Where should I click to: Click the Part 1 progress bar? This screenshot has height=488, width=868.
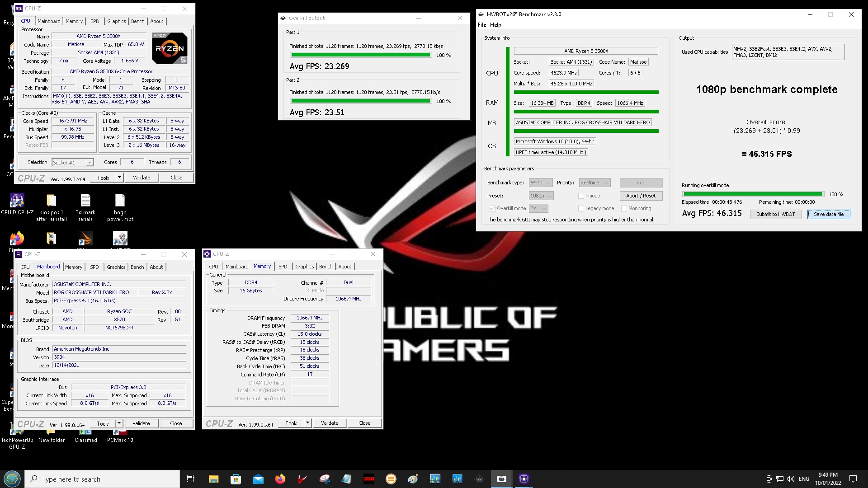tap(361, 55)
